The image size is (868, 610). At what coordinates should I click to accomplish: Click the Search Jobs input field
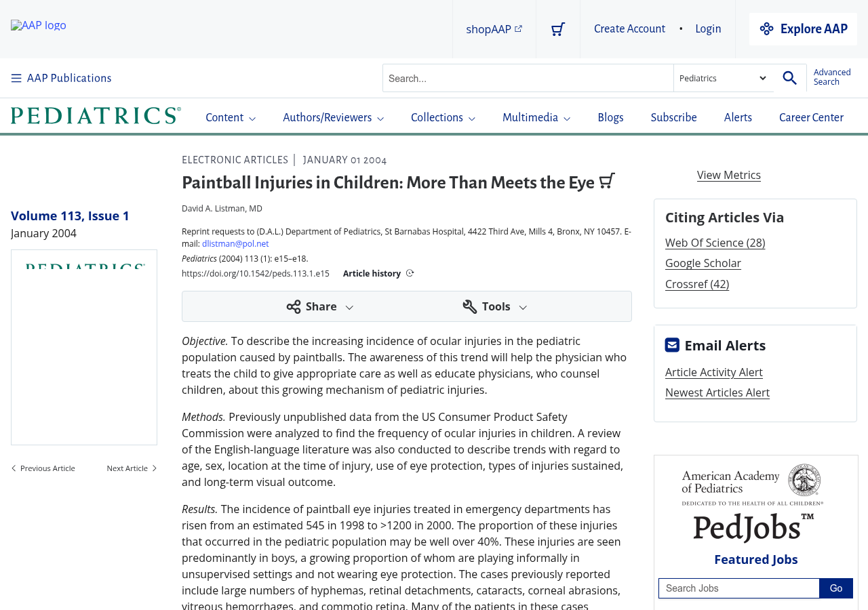739,588
